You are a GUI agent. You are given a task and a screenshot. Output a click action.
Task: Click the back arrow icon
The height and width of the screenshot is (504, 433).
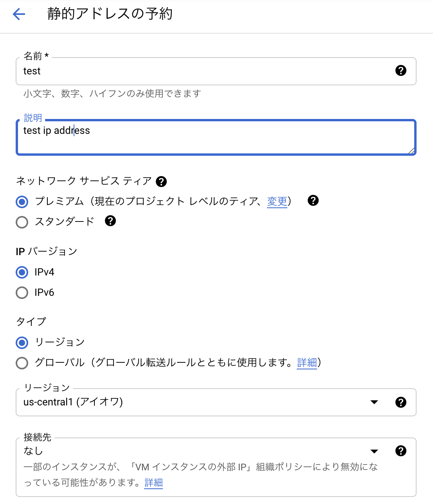click(19, 14)
